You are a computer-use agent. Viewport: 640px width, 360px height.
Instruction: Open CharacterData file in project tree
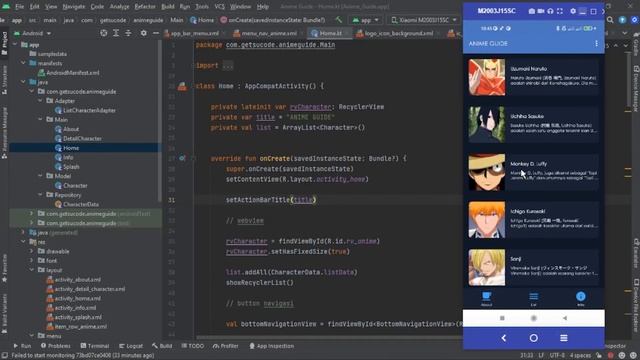(x=81, y=204)
